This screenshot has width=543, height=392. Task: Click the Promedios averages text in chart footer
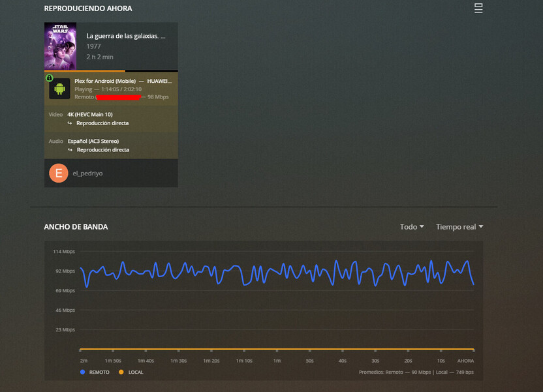416,372
